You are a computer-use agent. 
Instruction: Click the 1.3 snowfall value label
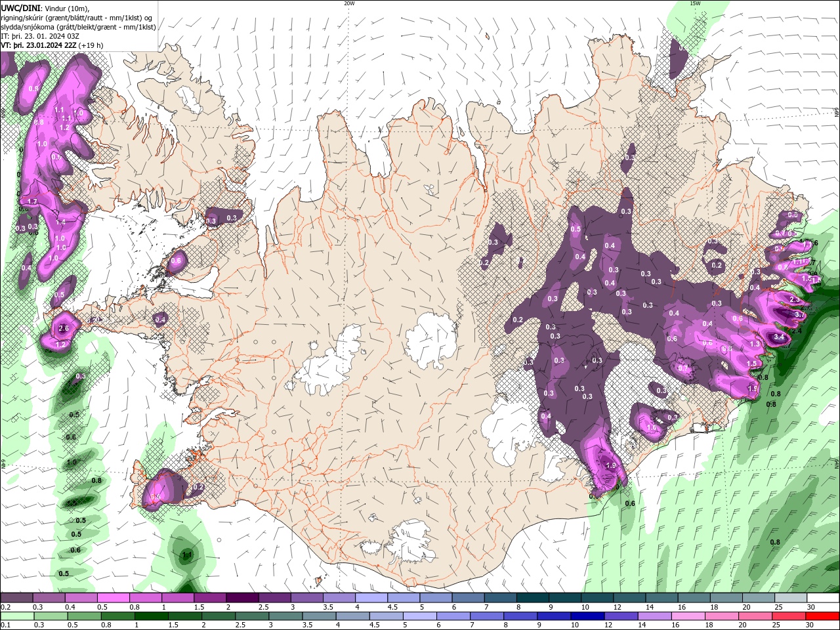click(755, 344)
